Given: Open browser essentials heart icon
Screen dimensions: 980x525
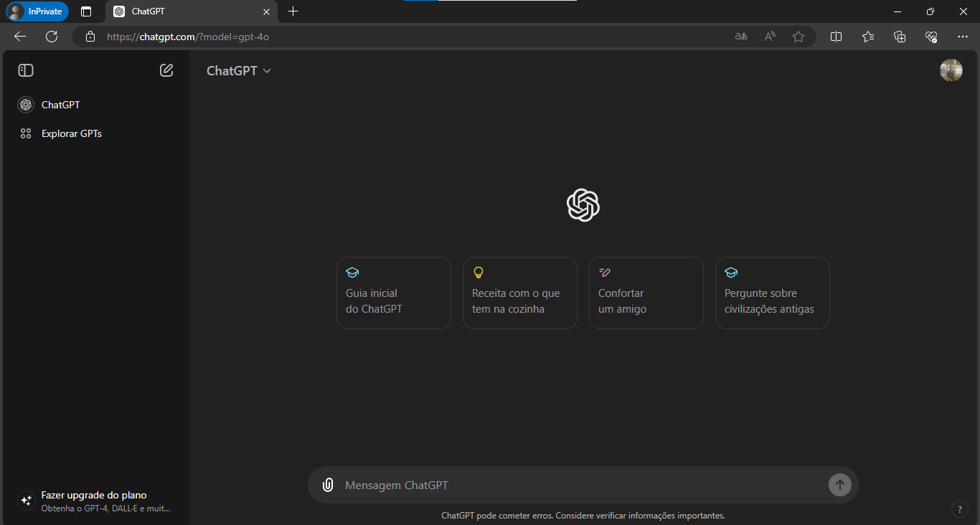Looking at the screenshot, I should [x=931, y=37].
